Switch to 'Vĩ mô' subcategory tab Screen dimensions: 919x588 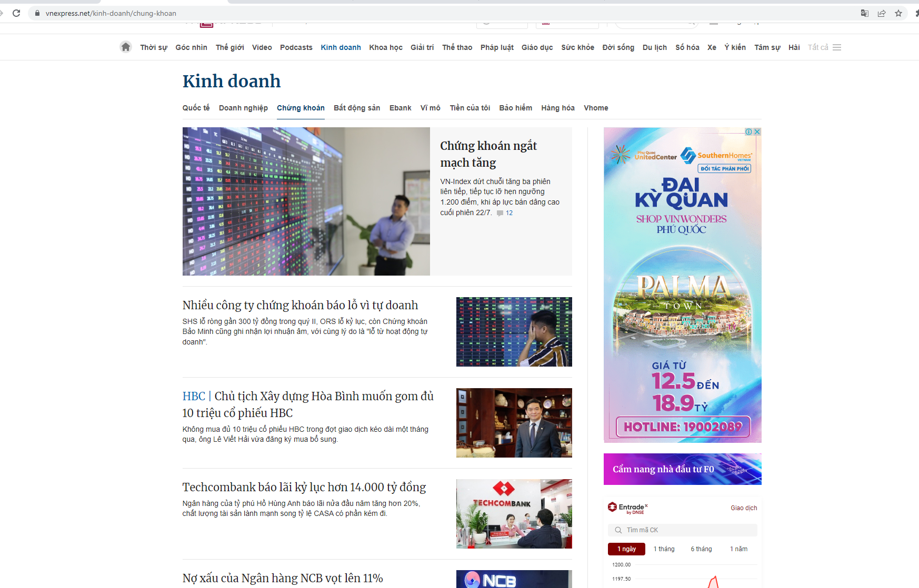430,108
